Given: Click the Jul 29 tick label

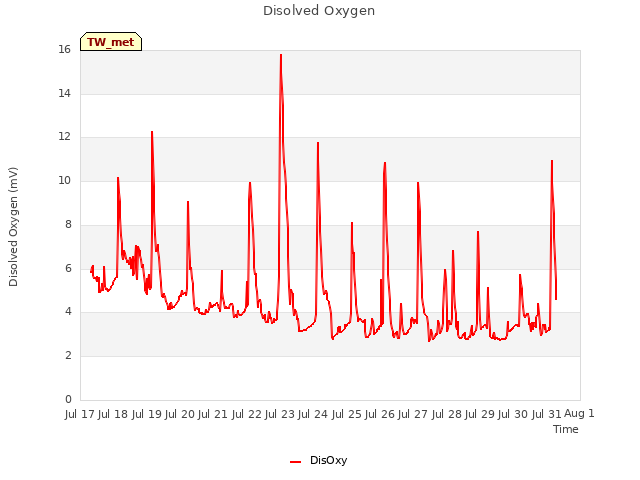Looking at the screenshot, I should tap(479, 414).
